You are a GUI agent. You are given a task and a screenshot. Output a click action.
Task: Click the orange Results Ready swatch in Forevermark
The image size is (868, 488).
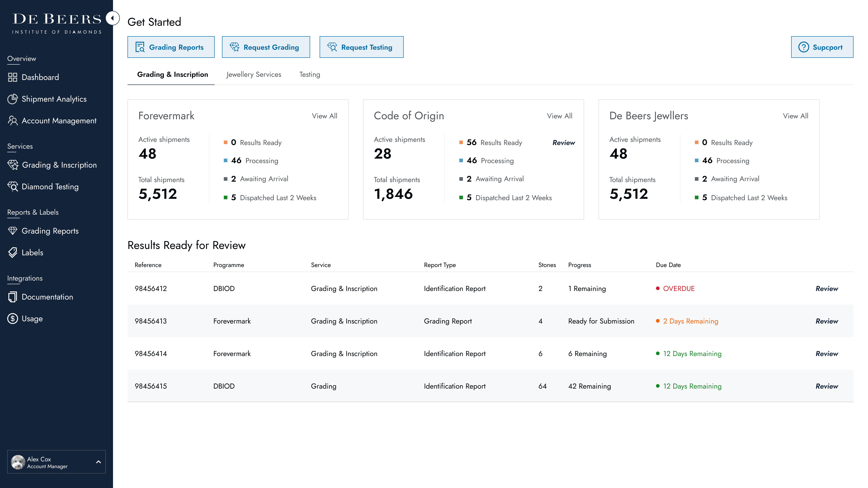[225, 143]
